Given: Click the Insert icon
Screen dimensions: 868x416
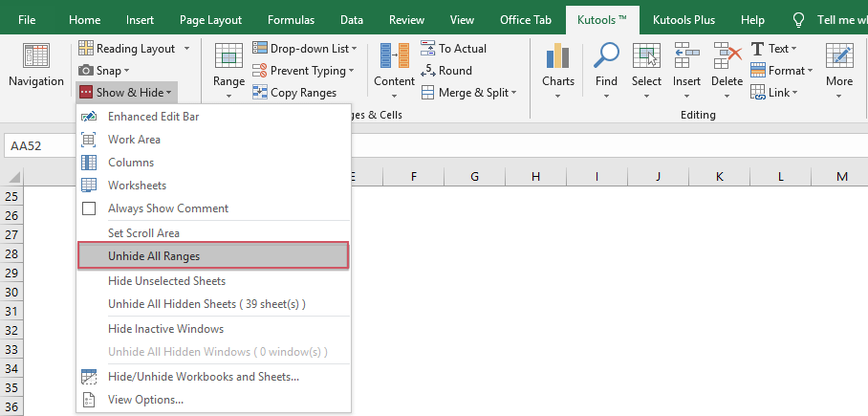Looking at the screenshot, I should pyautogui.click(x=686, y=56).
